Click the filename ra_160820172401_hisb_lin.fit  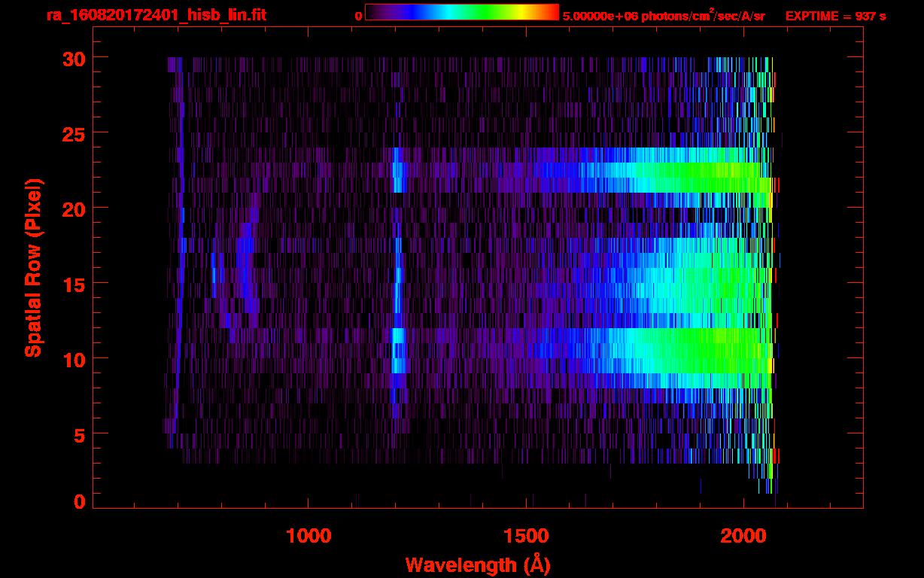click(x=156, y=15)
